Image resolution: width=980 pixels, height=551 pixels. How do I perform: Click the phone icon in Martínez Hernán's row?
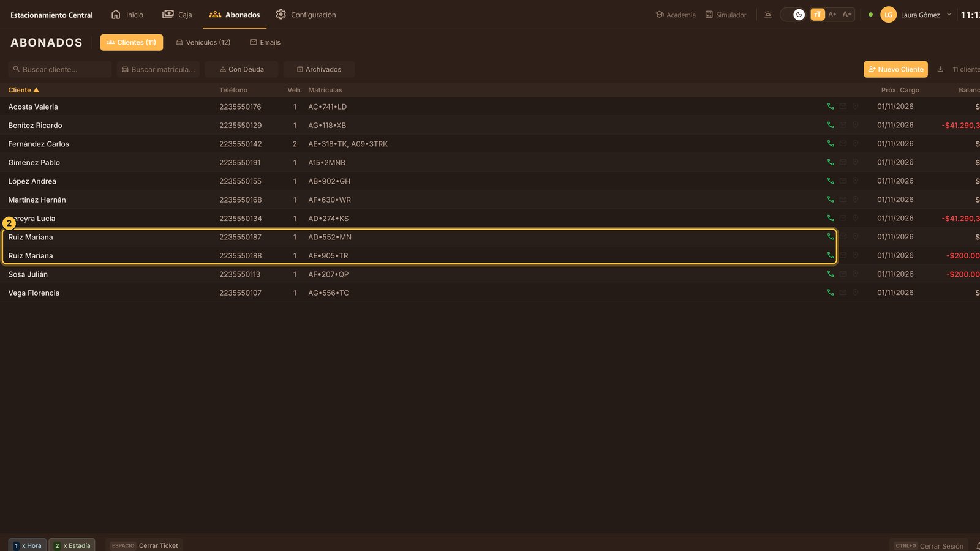pos(831,200)
